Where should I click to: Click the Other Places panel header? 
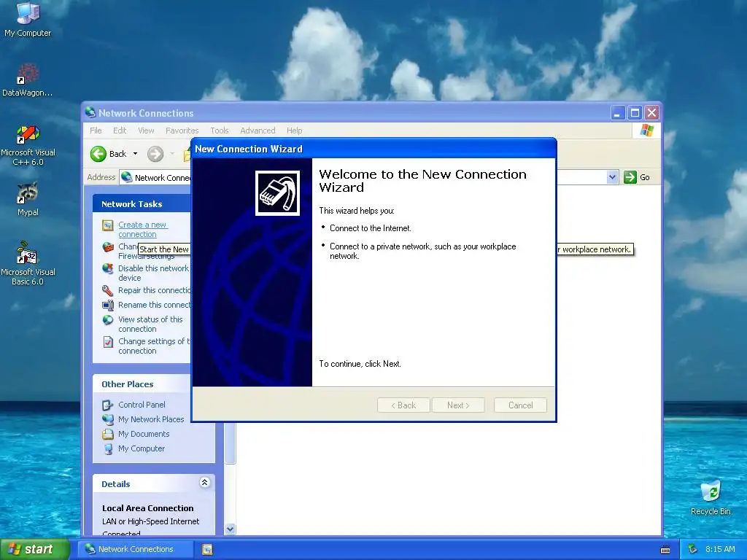click(153, 384)
